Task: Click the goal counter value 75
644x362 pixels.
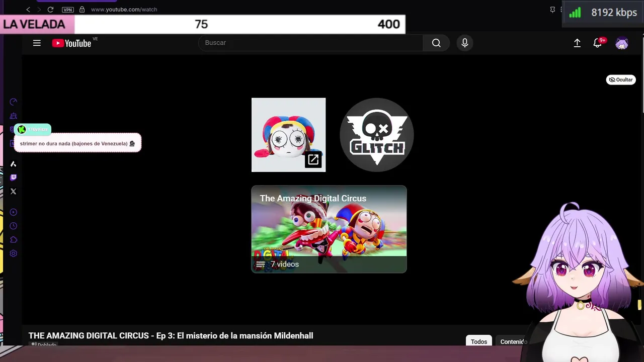Action: pos(201,24)
